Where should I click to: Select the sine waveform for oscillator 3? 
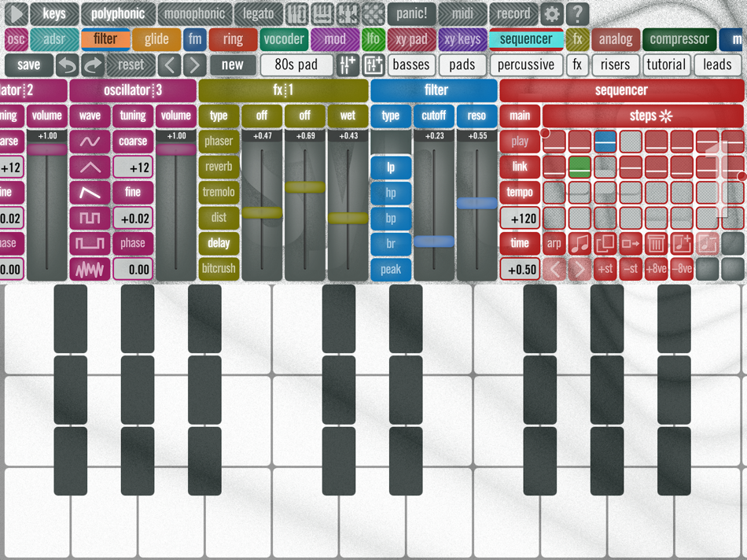[x=89, y=143]
